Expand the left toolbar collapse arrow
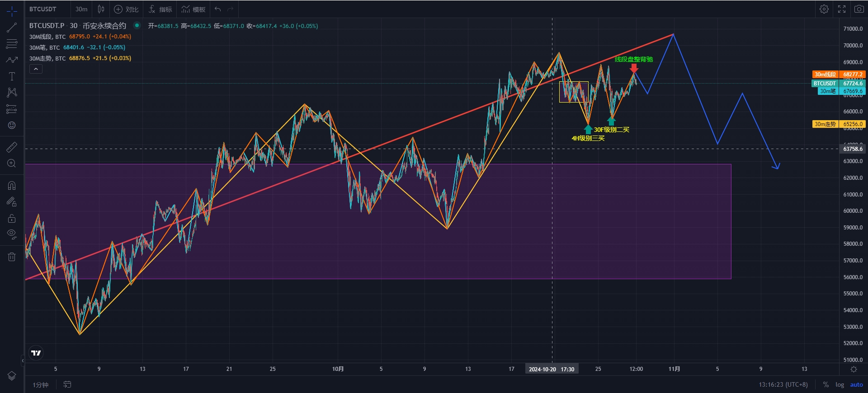 coord(23,360)
